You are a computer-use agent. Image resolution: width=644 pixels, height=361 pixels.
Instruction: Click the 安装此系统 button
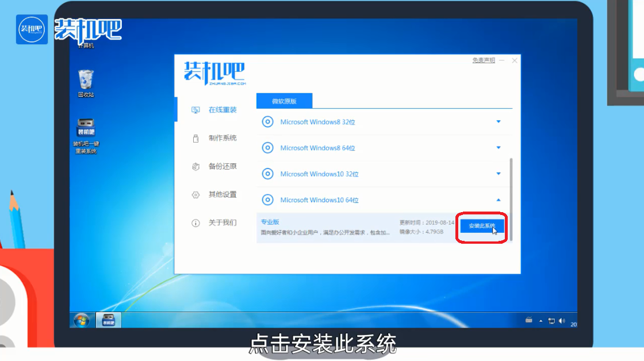click(x=482, y=226)
